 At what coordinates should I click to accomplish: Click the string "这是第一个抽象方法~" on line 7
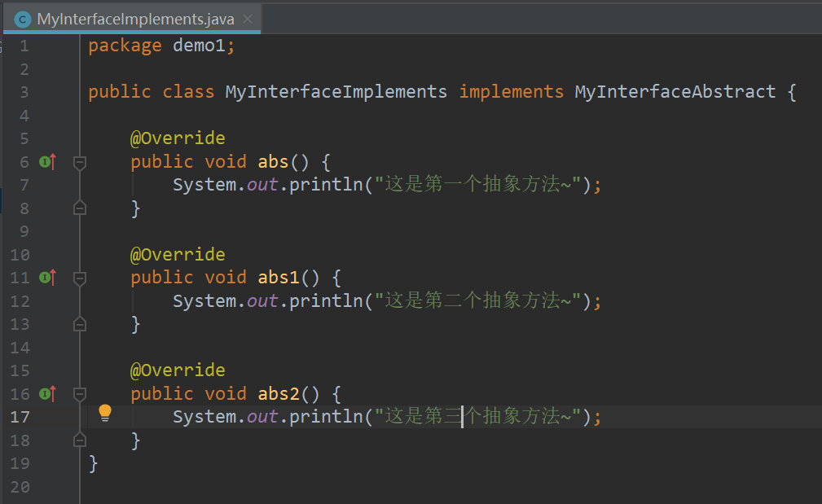(x=478, y=184)
